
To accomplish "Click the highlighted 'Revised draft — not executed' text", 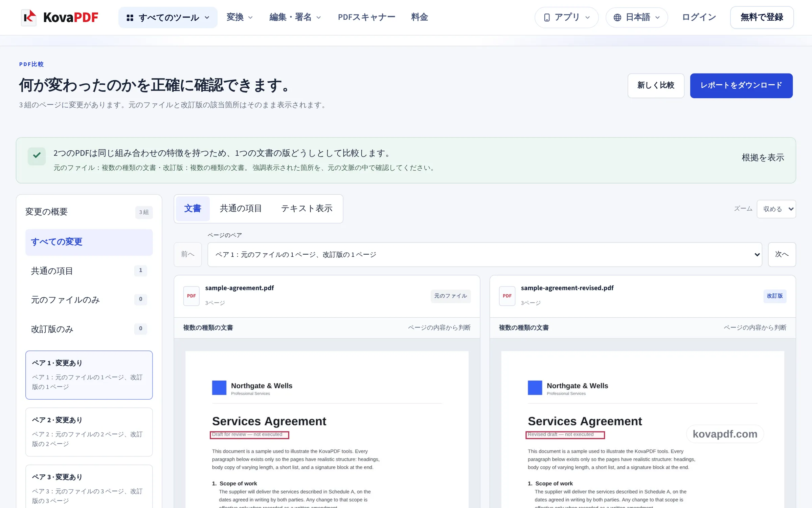I will tap(565, 435).
